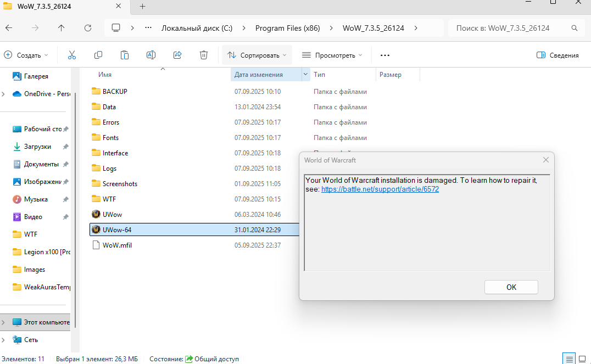Select the Logs folder
Viewport: 591px width, 364px height.
coord(109,169)
